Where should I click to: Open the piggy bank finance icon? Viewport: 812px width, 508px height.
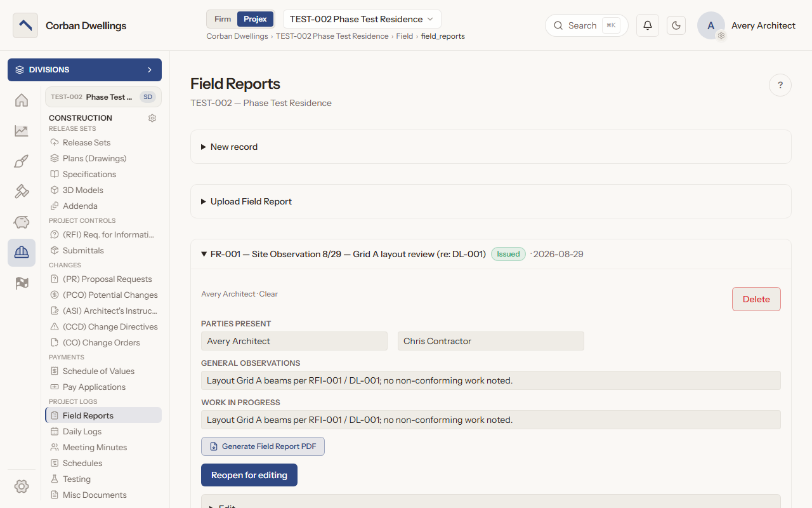click(22, 222)
